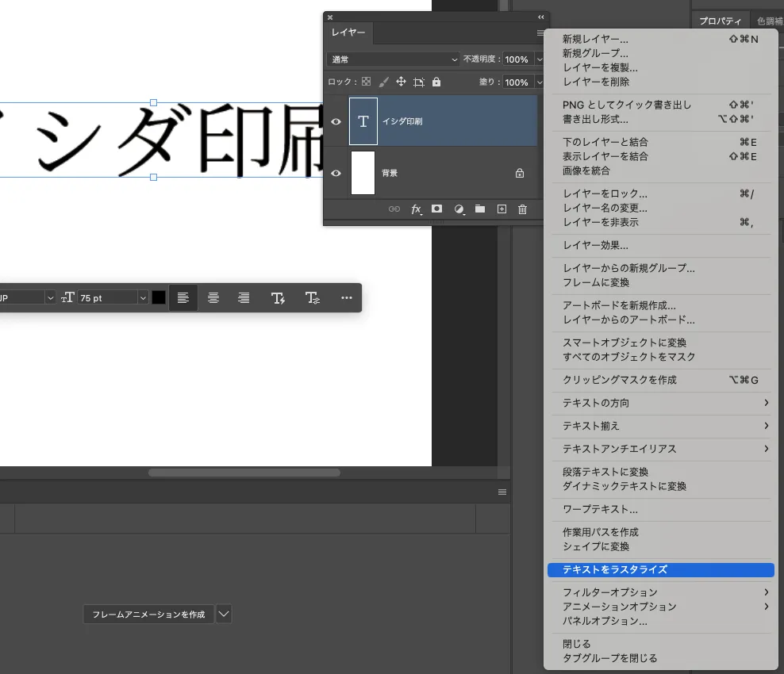Screen dimensions: 784x674
Task: Hide the イシダ印刷 text layer
Action: click(336, 121)
